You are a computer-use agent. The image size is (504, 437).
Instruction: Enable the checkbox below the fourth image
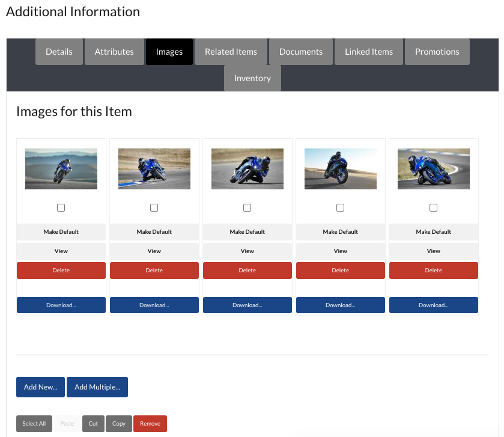[341, 207]
